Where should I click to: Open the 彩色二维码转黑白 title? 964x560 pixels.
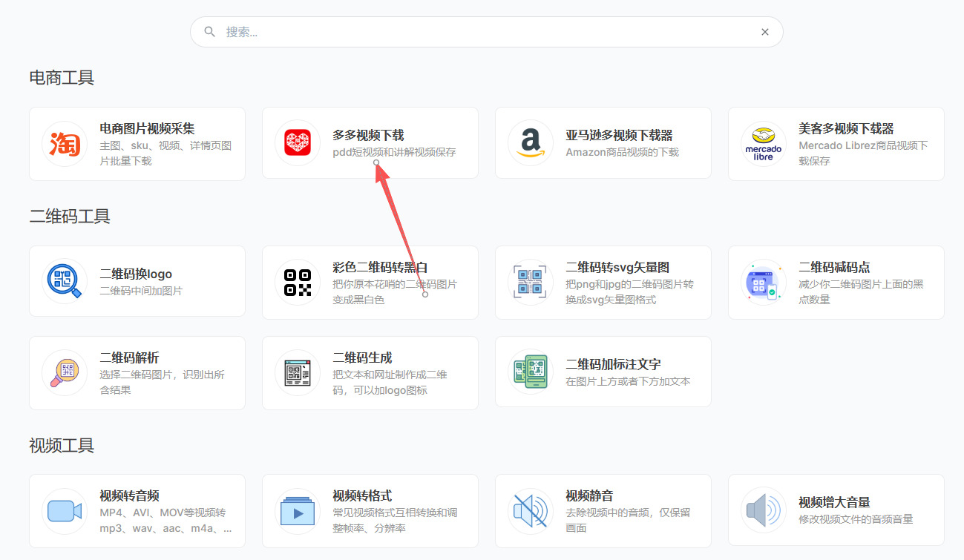click(380, 267)
